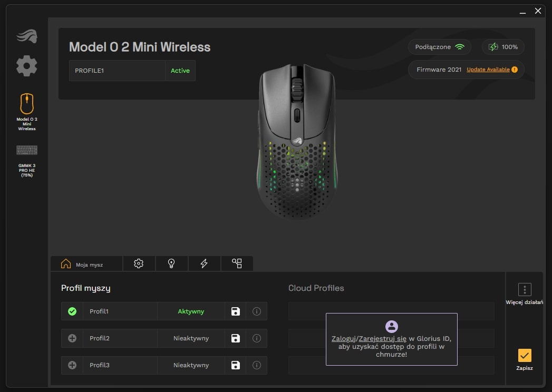Click the Glorious ID user avatar icon
This screenshot has width=552, height=392.
click(392, 327)
